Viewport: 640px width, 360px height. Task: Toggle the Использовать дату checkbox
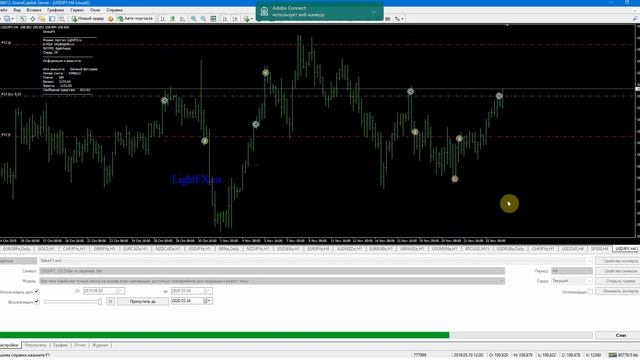tap(37, 291)
